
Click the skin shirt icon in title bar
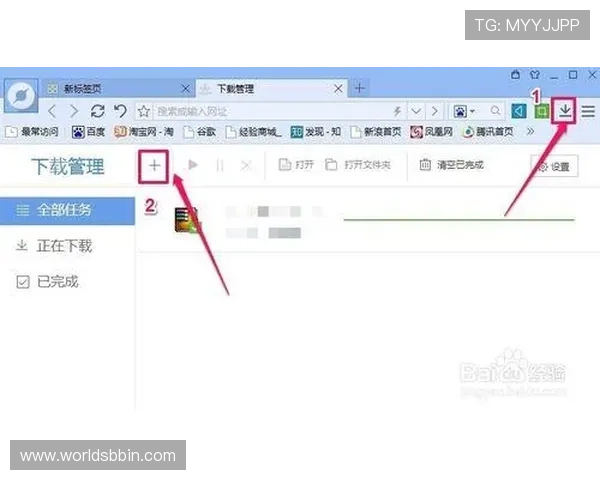point(535,74)
